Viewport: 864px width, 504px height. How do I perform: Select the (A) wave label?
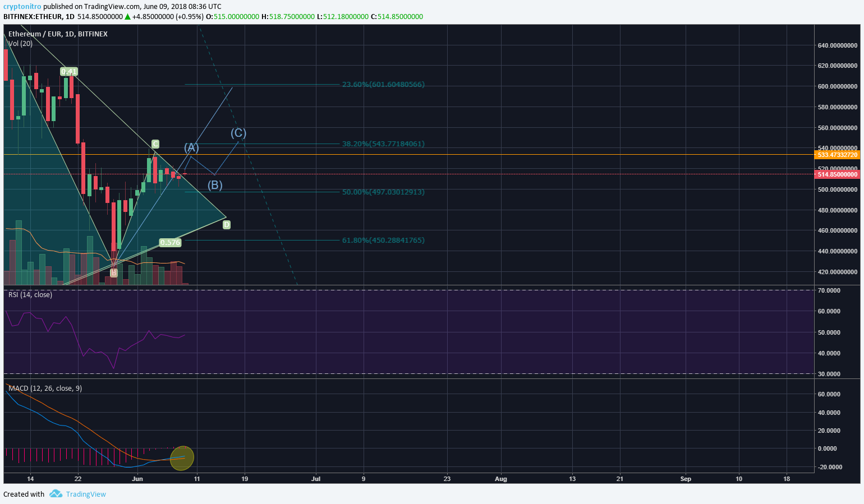coord(192,147)
